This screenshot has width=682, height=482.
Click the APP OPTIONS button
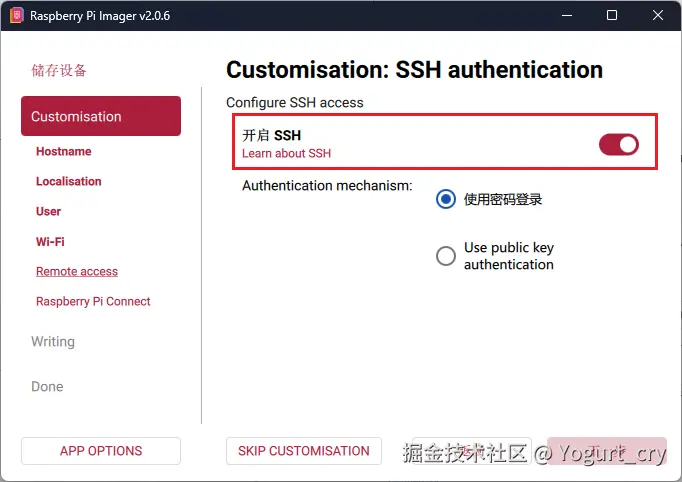pos(101,451)
